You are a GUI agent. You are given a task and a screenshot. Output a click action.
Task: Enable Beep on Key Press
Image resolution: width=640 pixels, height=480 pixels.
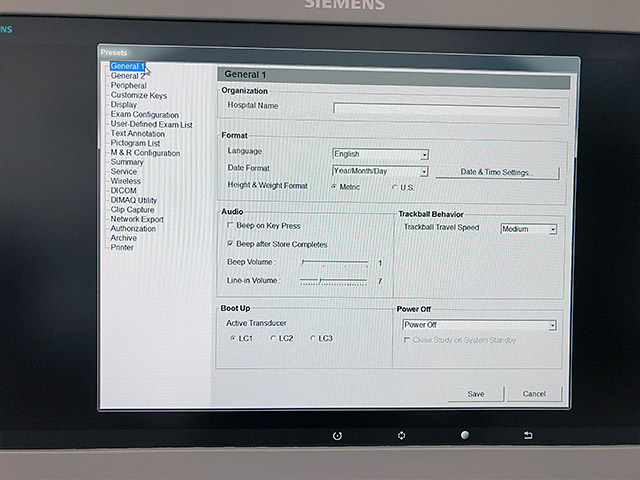[x=264, y=226]
